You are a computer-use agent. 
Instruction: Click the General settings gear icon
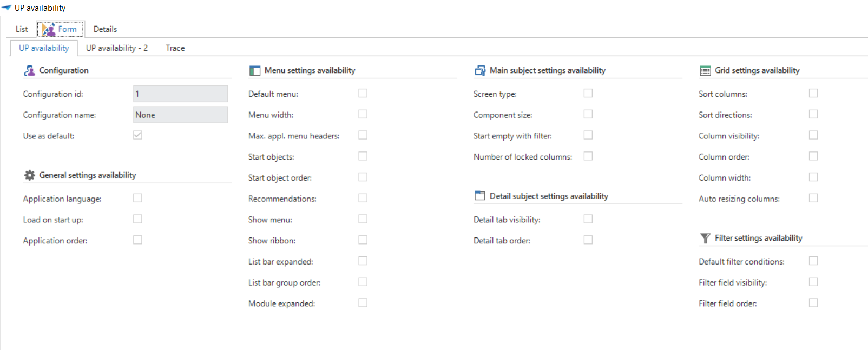pos(30,175)
